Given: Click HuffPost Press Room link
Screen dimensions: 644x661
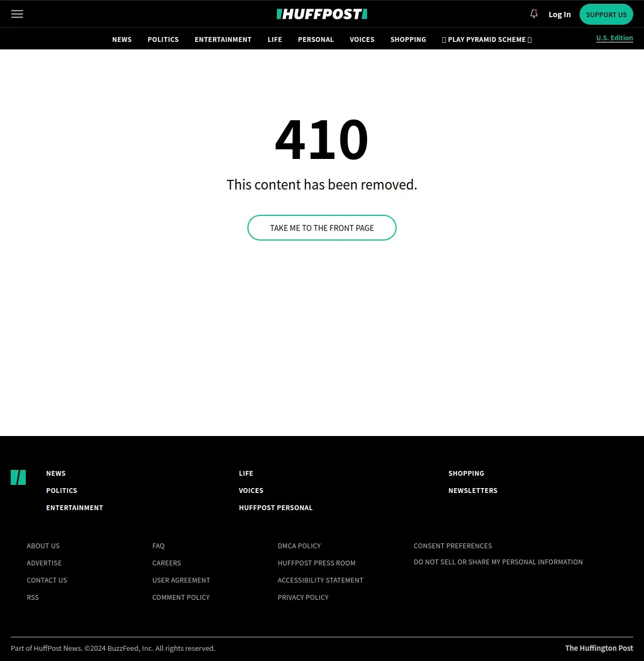Looking at the screenshot, I should [x=317, y=563].
